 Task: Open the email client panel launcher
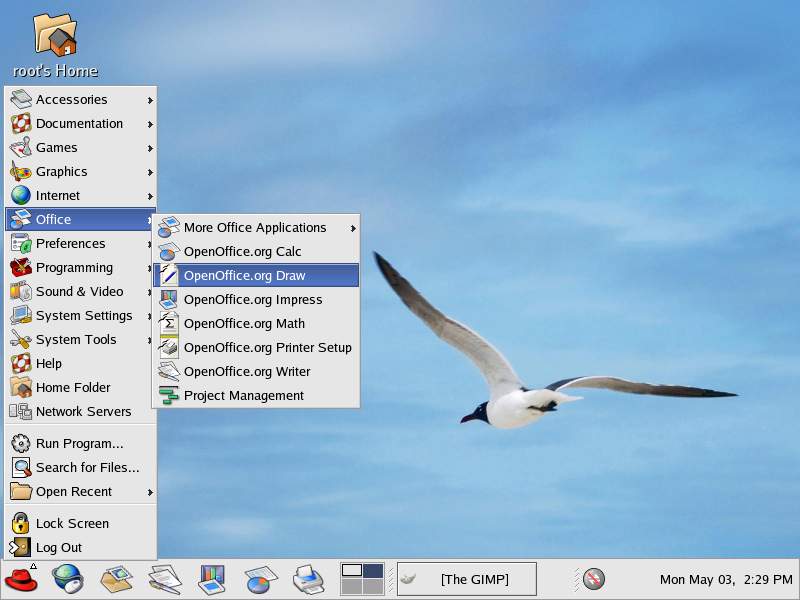[x=116, y=580]
